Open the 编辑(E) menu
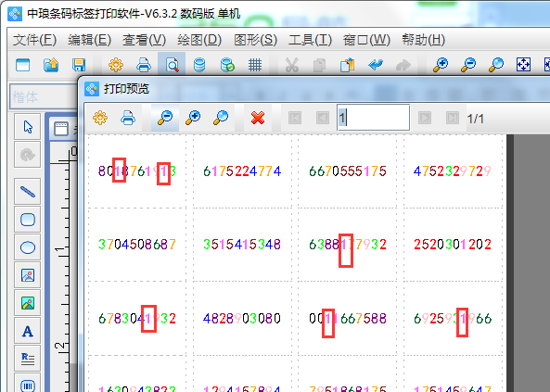This screenshot has height=392, width=550. [89, 40]
